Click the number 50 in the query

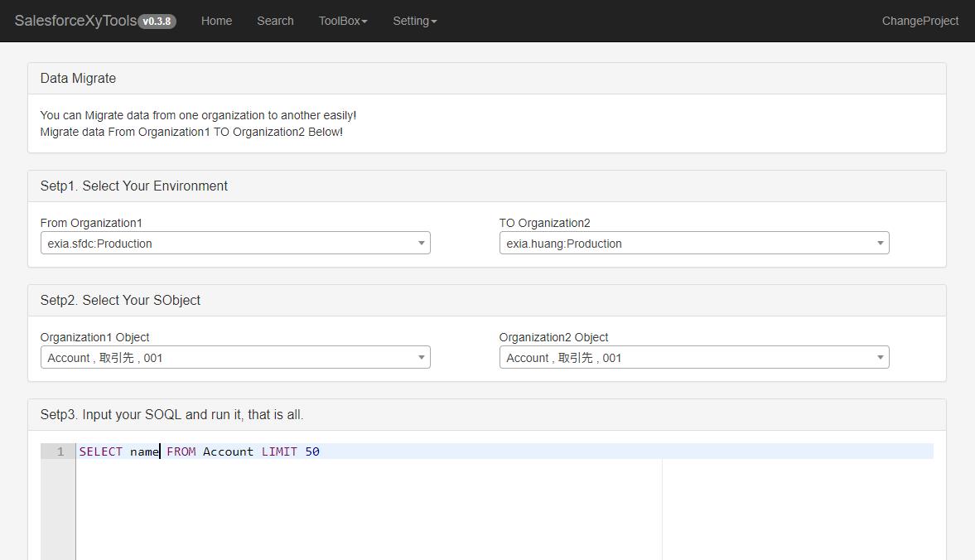[312, 451]
